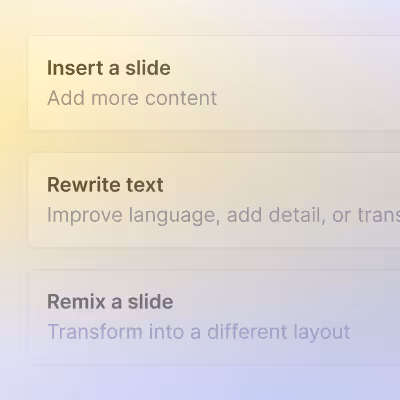Start inserting a new slide
Image resolution: width=400 pixels, height=400 pixels.
tap(214, 83)
